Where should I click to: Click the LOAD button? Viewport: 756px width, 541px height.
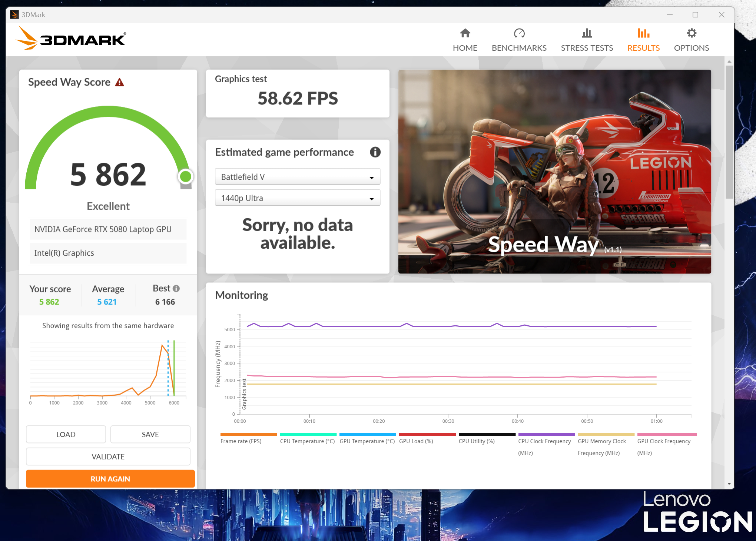click(66, 434)
